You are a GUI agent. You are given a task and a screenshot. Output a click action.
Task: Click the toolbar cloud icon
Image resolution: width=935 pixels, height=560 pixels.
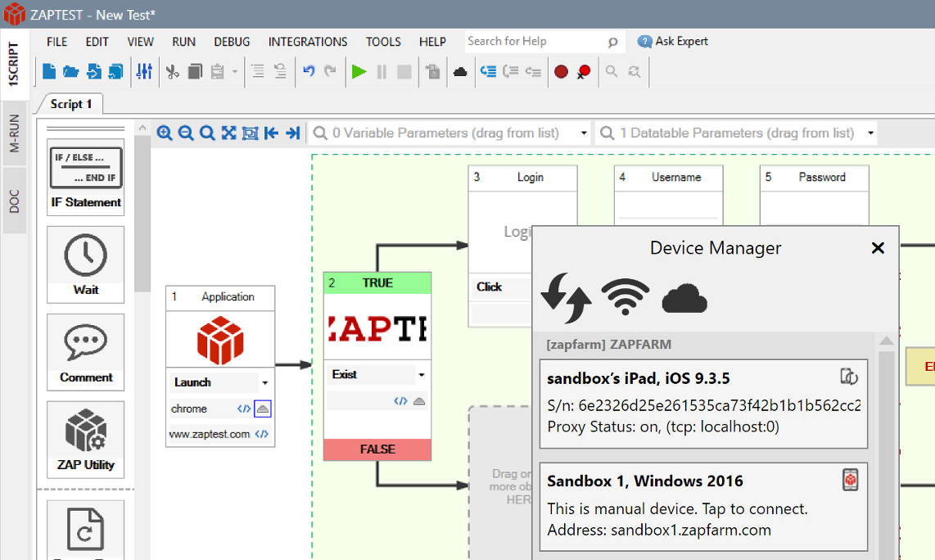(x=460, y=72)
